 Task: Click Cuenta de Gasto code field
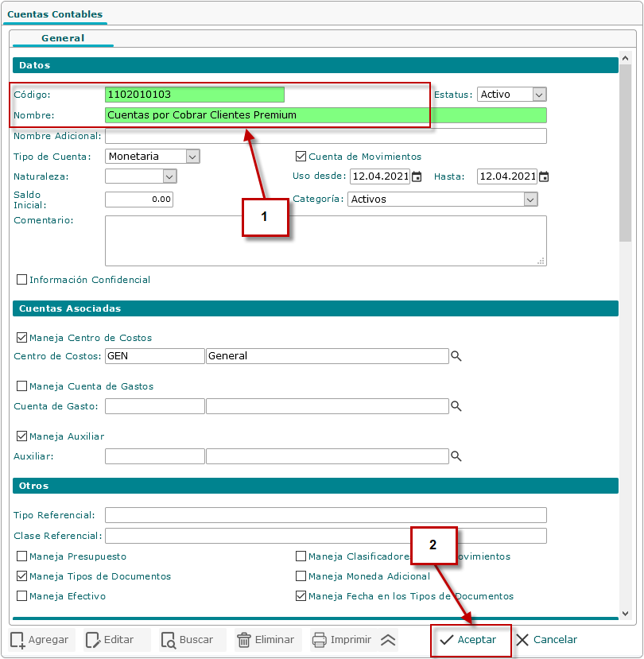[x=155, y=406]
